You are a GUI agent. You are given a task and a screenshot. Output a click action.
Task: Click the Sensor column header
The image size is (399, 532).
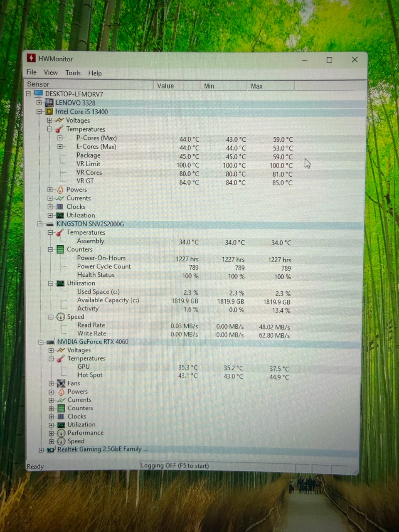click(x=89, y=84)
